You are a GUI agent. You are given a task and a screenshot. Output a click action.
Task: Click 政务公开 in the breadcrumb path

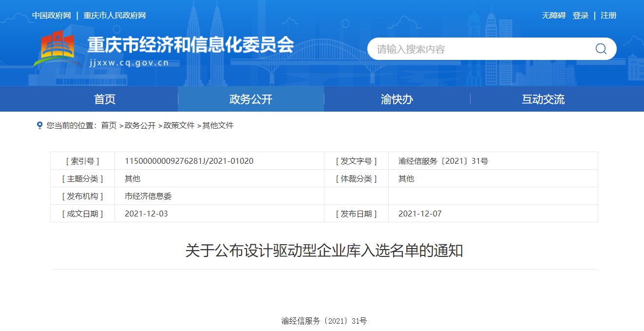pos(140,125)
